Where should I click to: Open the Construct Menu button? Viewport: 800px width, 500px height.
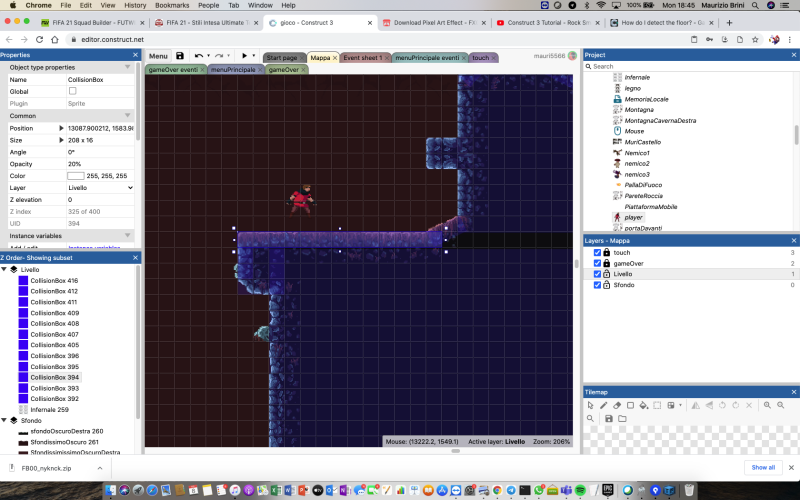point(158,56)
